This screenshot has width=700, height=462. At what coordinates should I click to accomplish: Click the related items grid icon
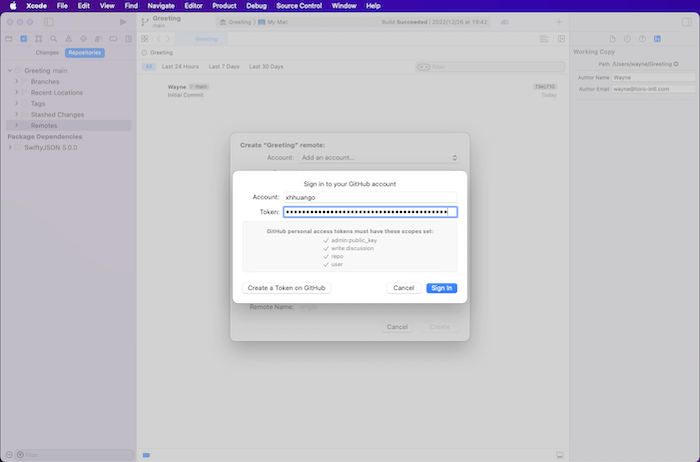click(144, 39)
